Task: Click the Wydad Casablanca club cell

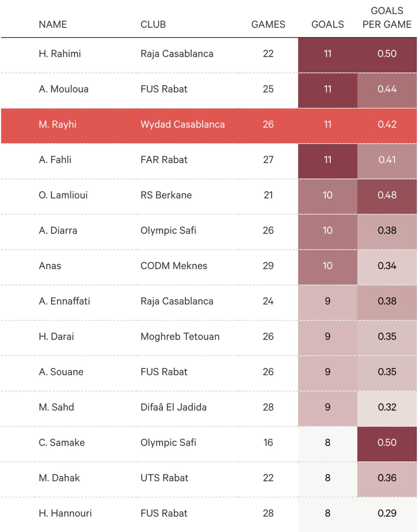Action: click(x=182, y=124)
